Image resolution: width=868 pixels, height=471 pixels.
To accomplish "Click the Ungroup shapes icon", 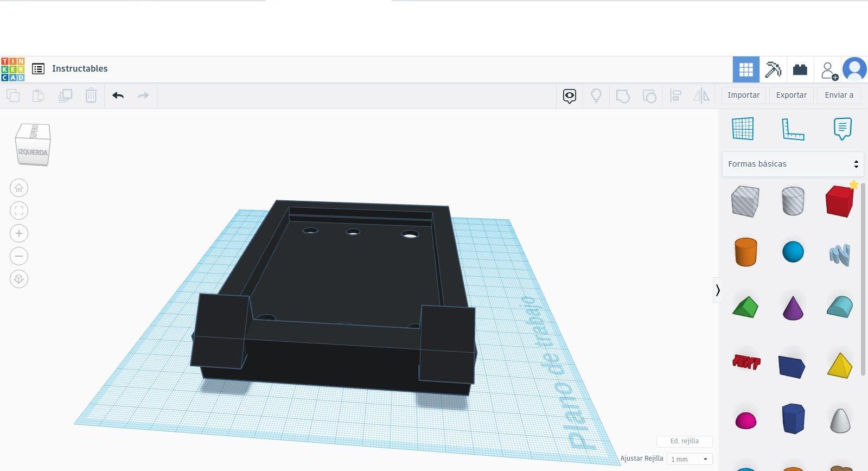I will point(649,97).
